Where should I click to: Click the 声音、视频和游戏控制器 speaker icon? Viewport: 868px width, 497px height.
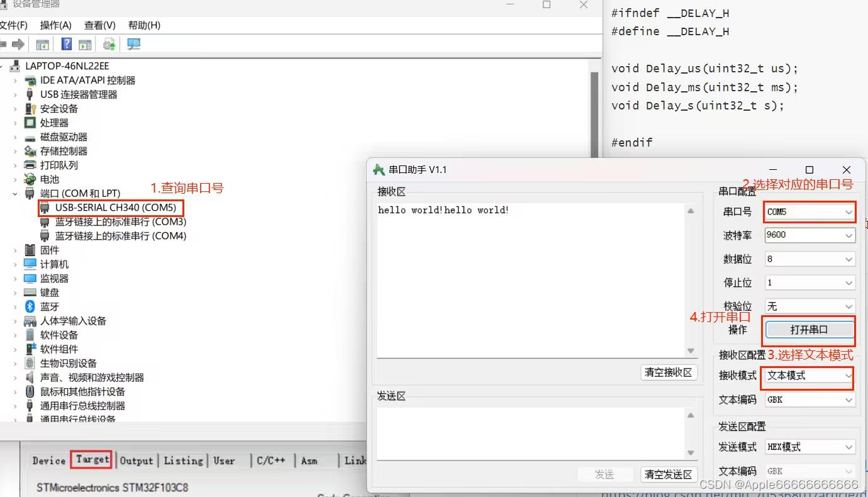pyautogui.click(x=30, y=377)
